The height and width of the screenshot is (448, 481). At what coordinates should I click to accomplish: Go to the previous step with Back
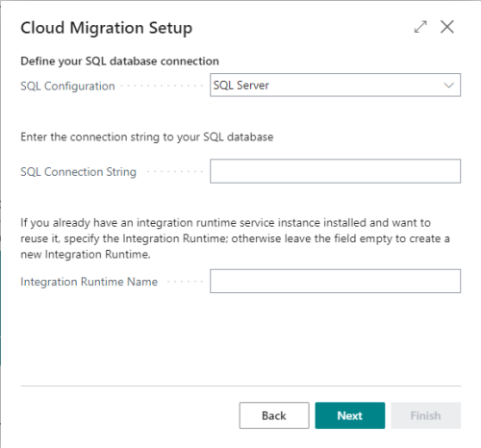pos(274,415)
